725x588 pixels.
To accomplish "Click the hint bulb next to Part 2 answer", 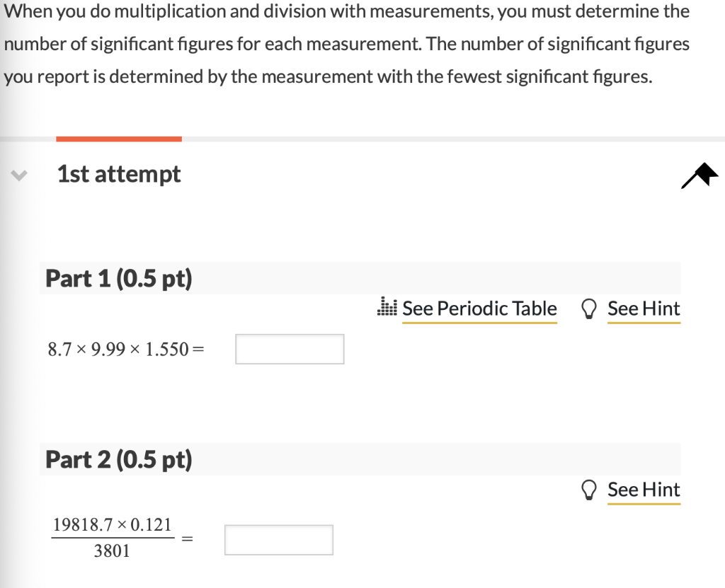I will click(x=589, y=489).
